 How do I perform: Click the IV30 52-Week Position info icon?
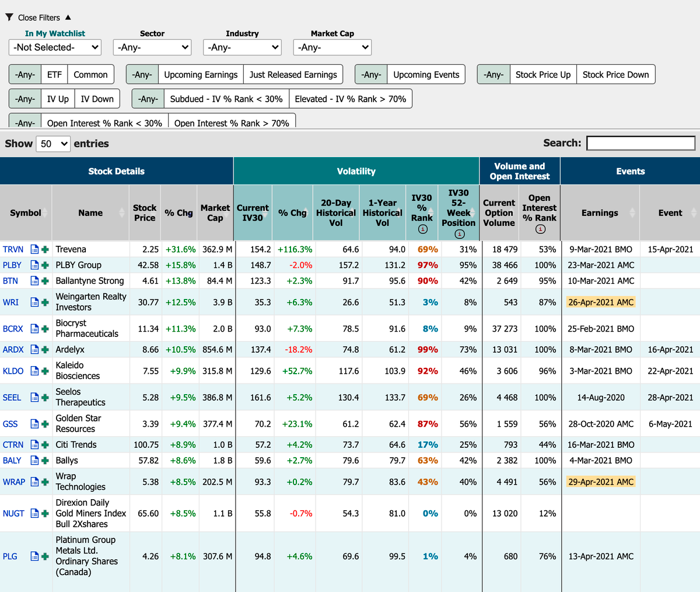click(460, 234)
